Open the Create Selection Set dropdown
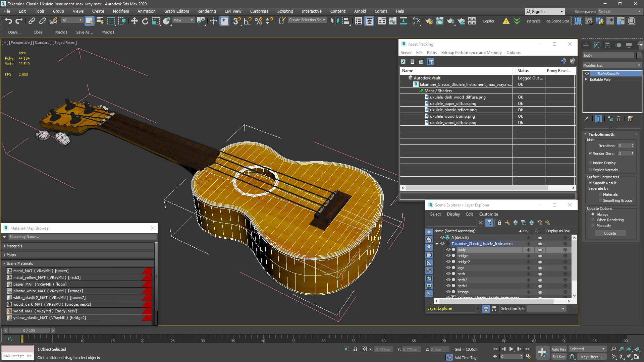Image resolution: width=644 pixels, height=362 pixels. (307, 20)
